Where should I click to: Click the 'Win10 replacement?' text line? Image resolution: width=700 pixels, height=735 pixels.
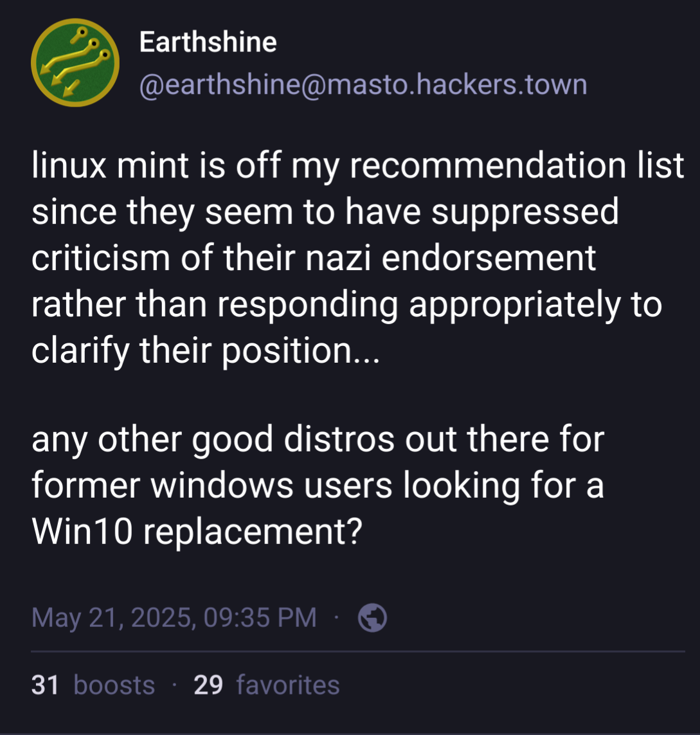197,532
